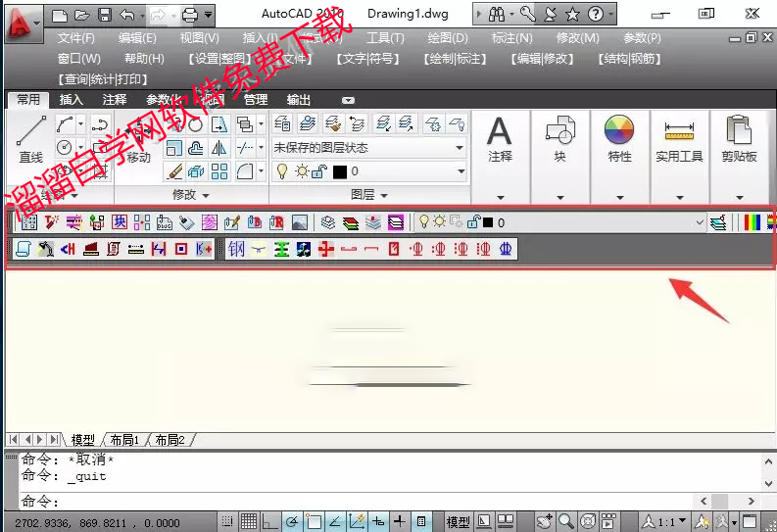Image resolution: width=777 pixels, height=532 pixels.
Task: Open the 注释 annotation panel button
Action: (500, 138)
